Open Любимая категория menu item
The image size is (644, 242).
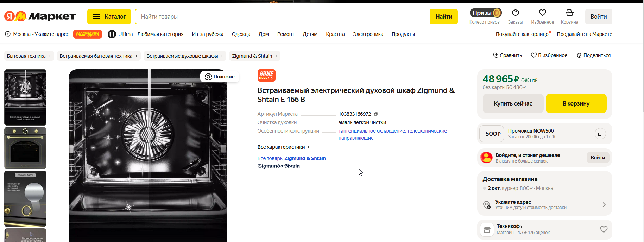pos(160,34)
